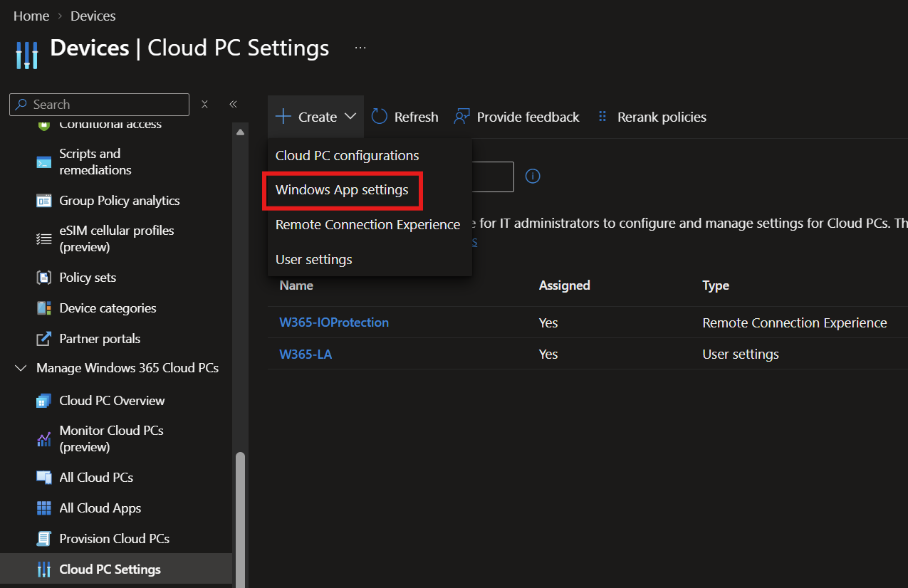Choose Remote Connection Experience from Create menu
Image resolution: width=908 pixels, height=588 pixels.
(x=368, y=224)
